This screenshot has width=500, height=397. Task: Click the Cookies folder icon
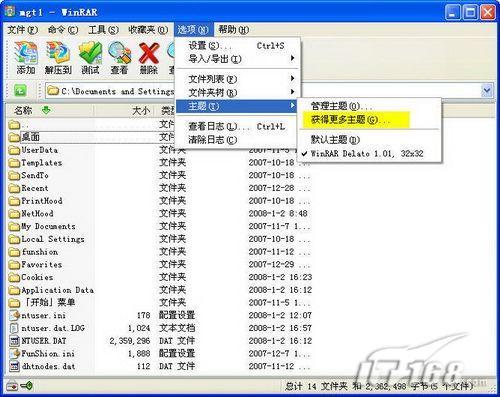click(x=14, y=277)
